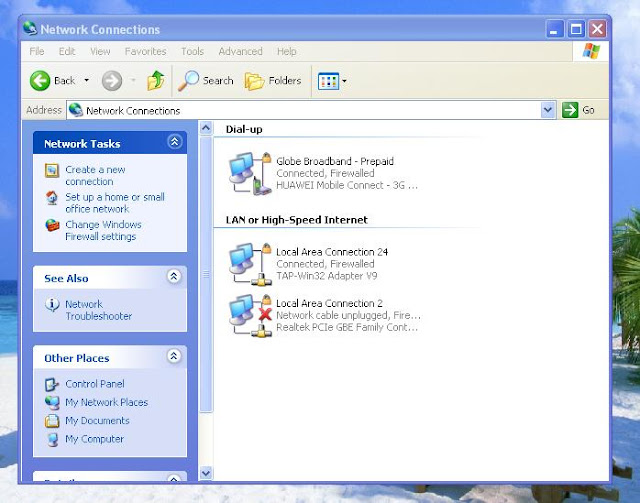Open the Favorites menu
The width and height of the screenshot is (640, 503).
pyautogui.click(x=145, y=51)
